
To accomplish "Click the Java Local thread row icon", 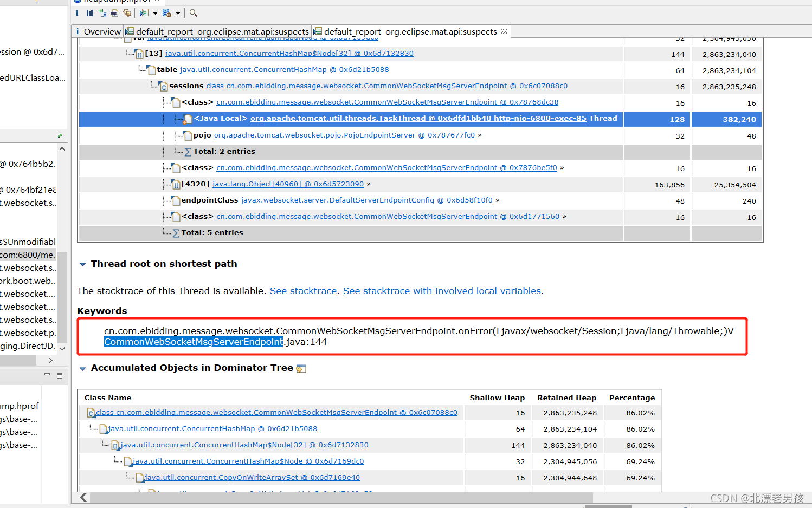I will [188, 119].
